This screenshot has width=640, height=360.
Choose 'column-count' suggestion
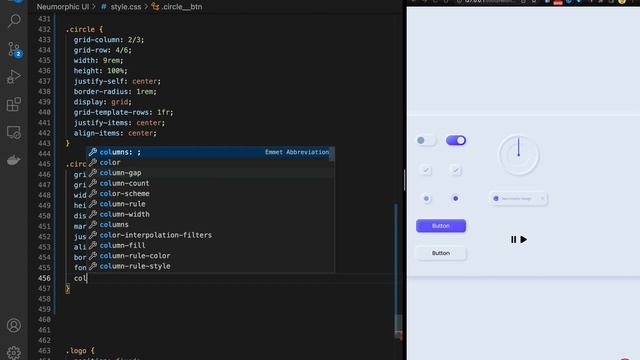point(210,183)
